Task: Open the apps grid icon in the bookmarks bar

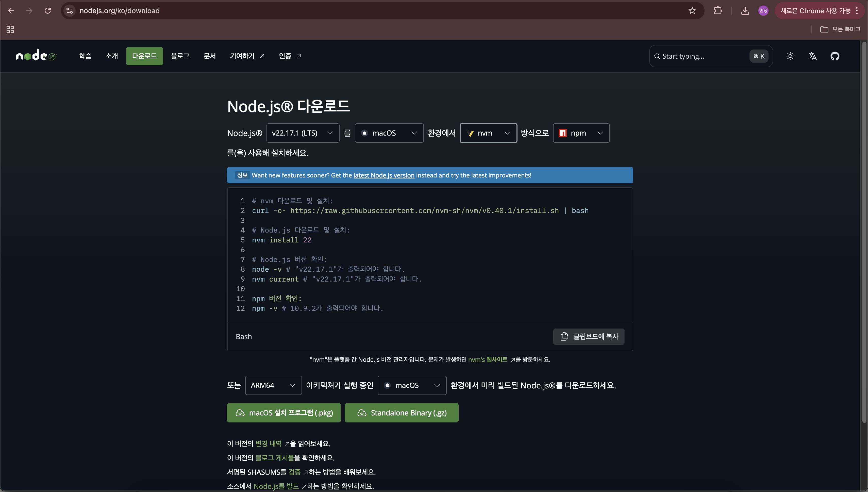Action: pos(10,29)
